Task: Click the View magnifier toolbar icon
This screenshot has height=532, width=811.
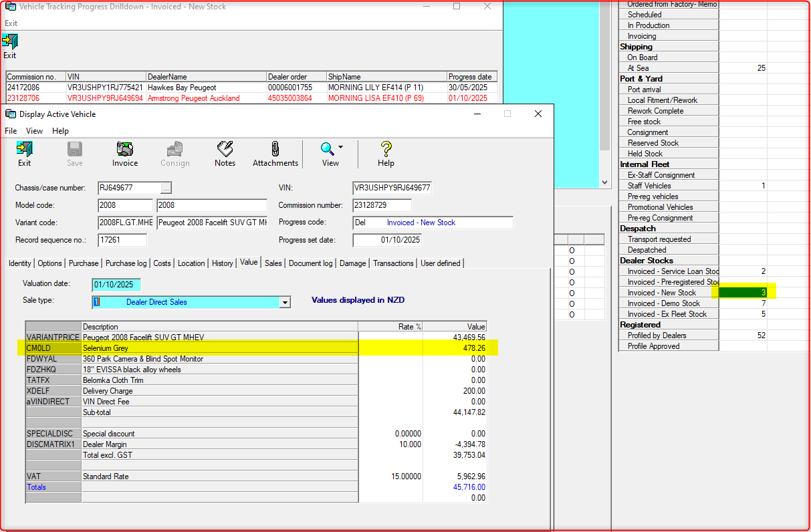Action: click(x=327, y=149)
